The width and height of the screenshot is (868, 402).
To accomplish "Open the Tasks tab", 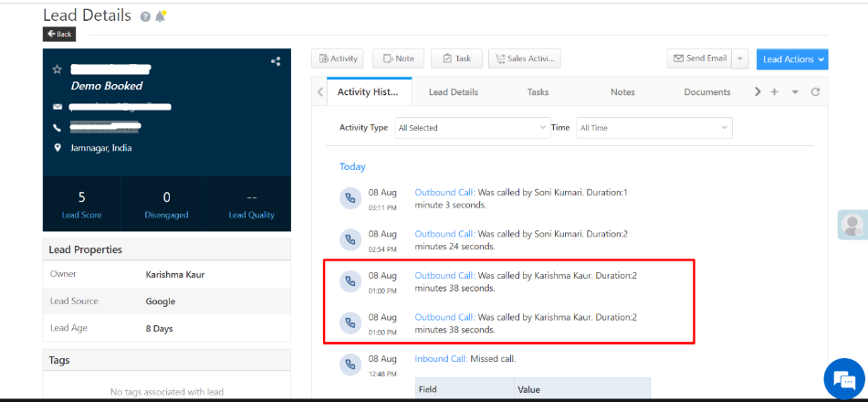I will point(539,92).
